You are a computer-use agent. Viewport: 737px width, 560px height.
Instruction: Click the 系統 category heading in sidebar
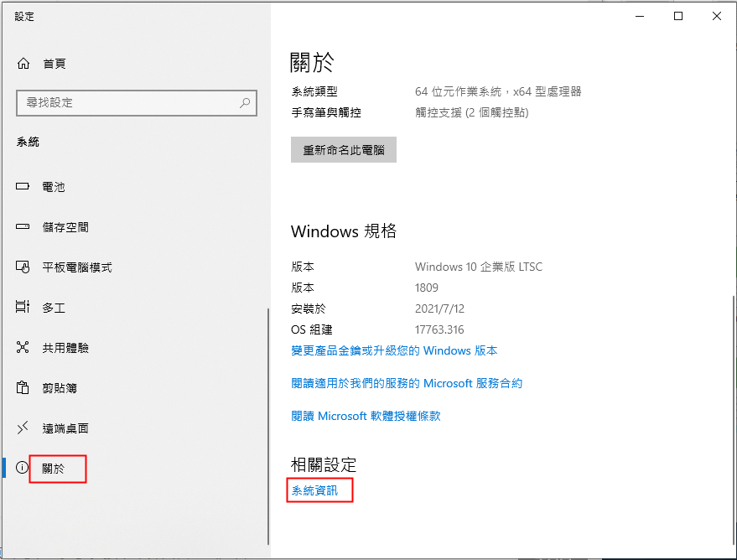pyautogui.click(x=28, y=142)
